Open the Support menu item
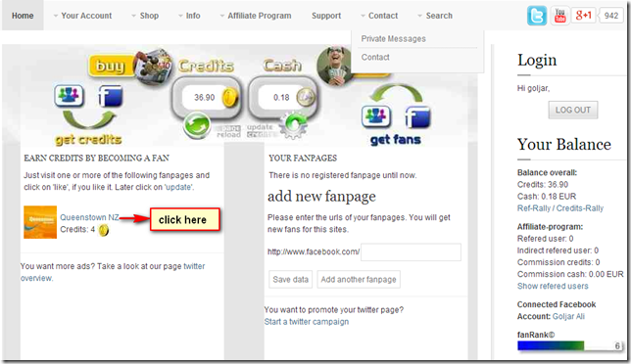 326,16
